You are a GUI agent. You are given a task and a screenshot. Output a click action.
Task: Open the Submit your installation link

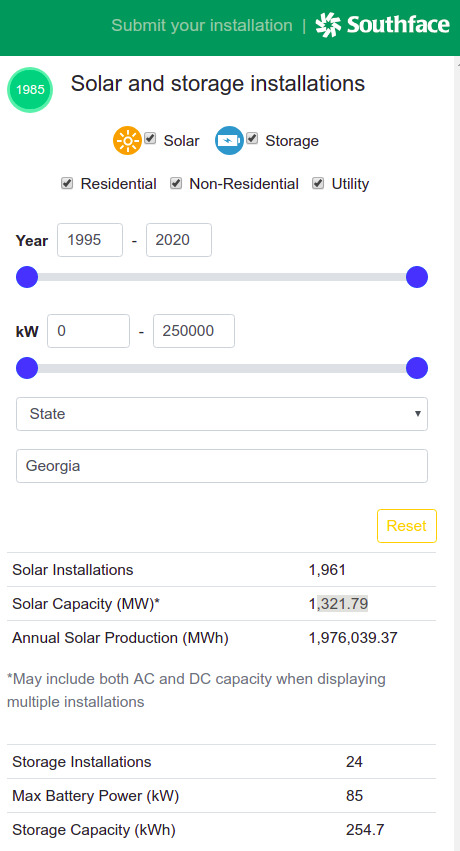coord(202,26)
